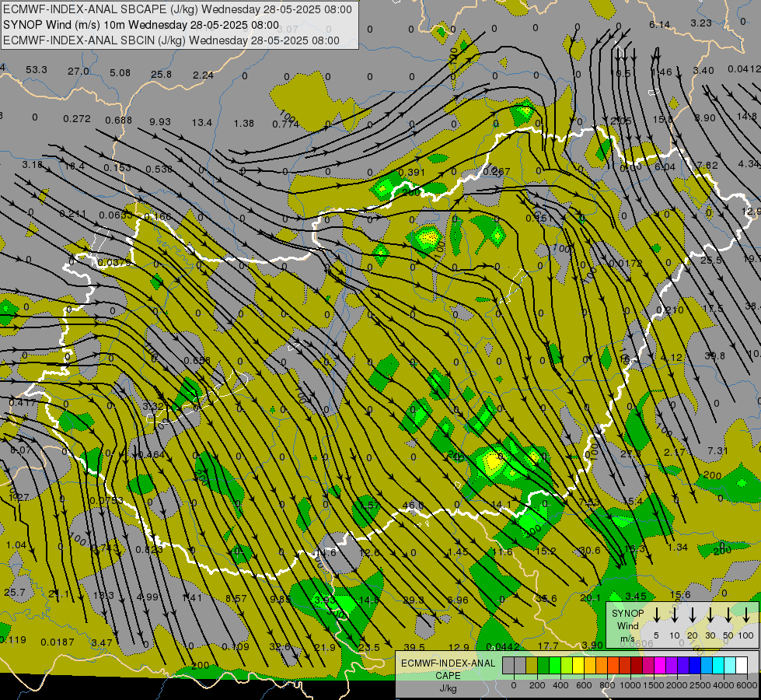
Task: Pick the white CAPE legend swatch
Action: click(741, 665)
